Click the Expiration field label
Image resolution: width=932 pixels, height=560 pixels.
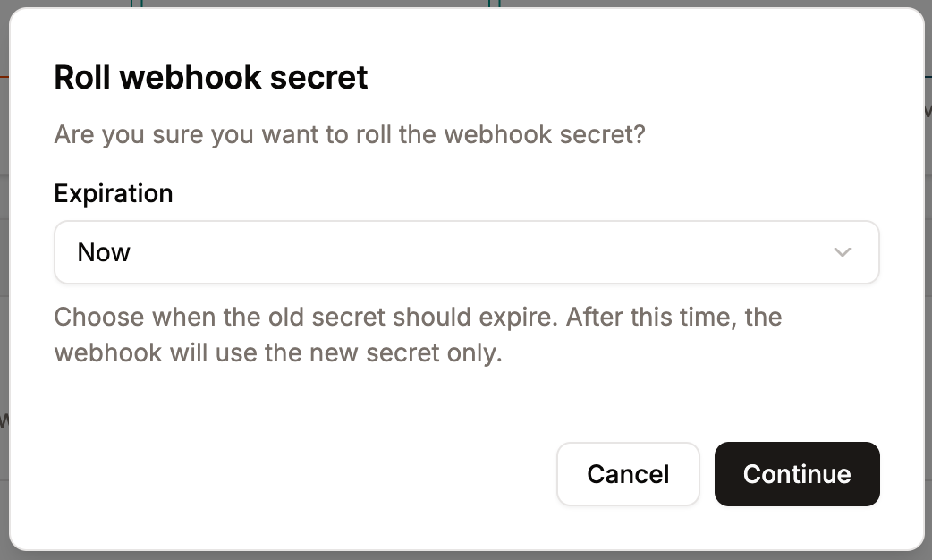click(114, 193)
